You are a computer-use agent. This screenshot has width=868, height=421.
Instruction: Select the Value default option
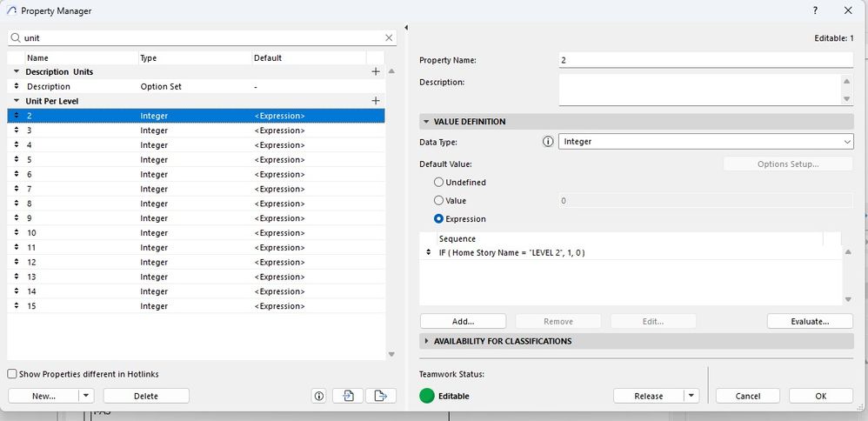click(438, 201)
